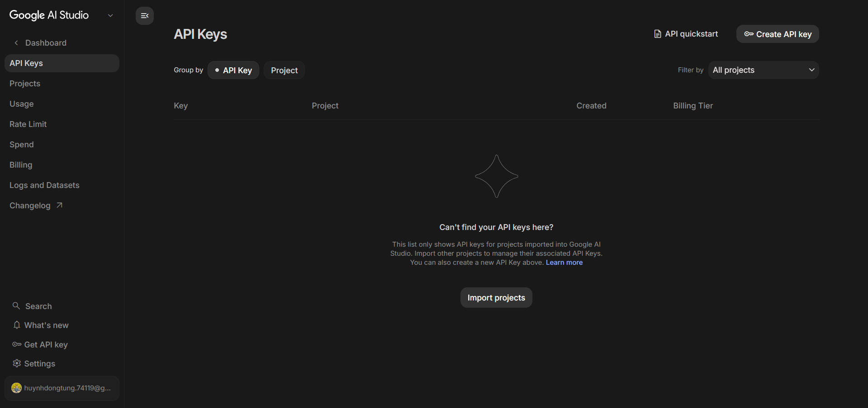Image resolution: width=868 pixels, height=408 pixels.
Task: Click the Get API key key icon
Action: (x=17, y=344)
